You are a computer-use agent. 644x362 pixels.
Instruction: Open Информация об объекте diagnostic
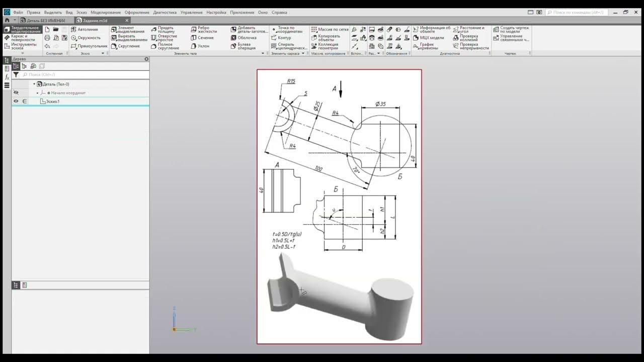432,29
